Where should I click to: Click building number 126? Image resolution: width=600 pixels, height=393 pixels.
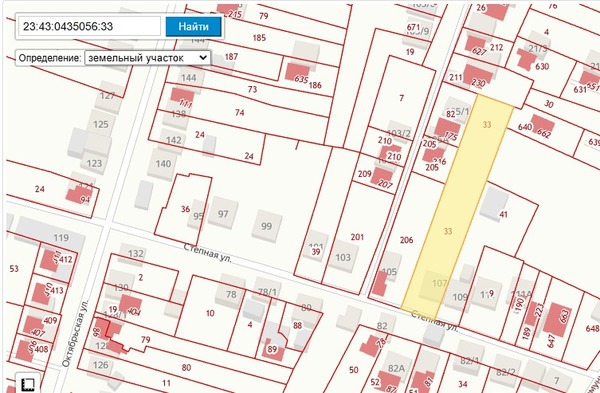[101, 365]
